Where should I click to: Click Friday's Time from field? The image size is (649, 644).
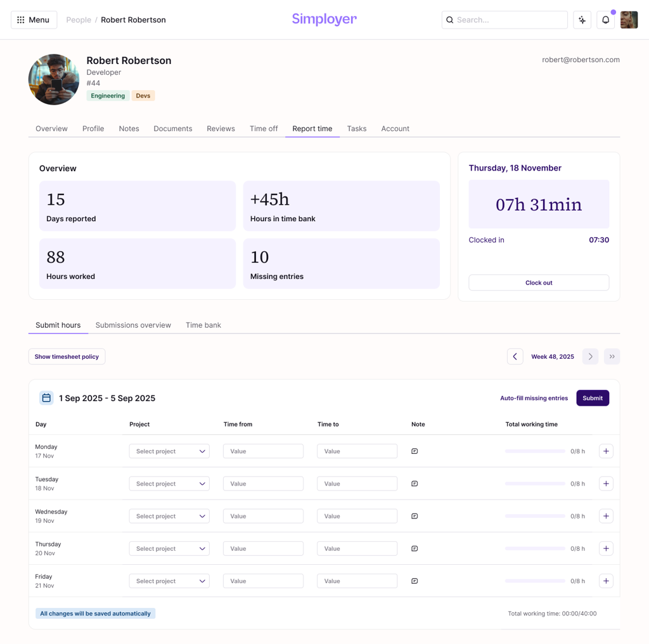[x=263, y=581]
